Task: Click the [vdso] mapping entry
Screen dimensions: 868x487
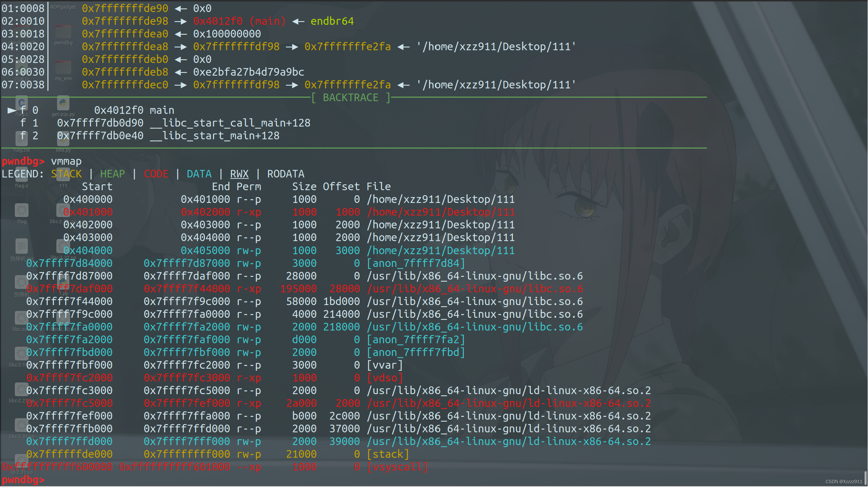Action: [385, 378]
